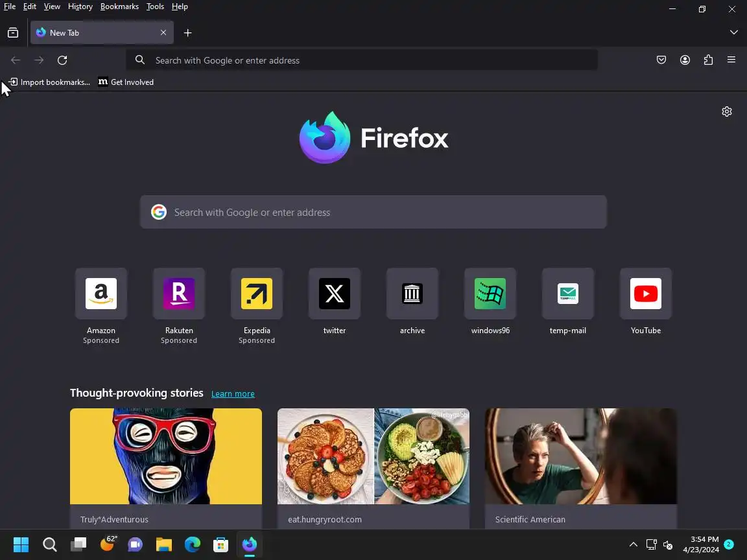Expand the hidden system tray icons
The image size is (747, 560).
pyautogui.click(x=633, y=544)
